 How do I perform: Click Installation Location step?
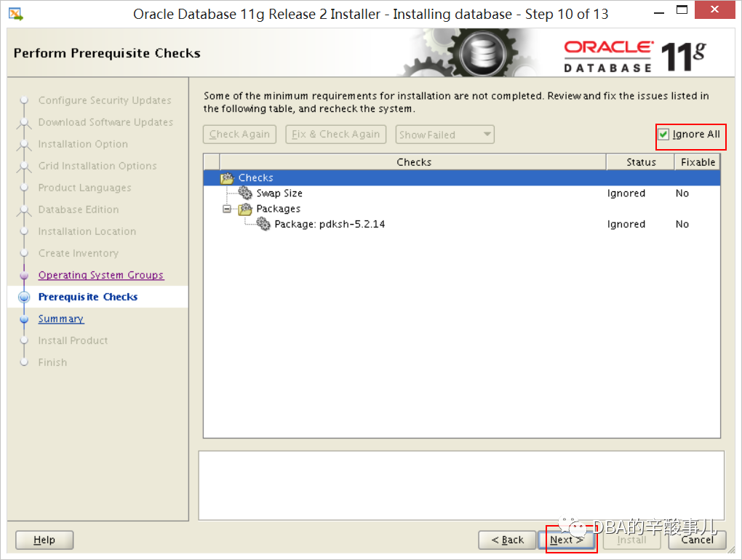tap(87, 231)
